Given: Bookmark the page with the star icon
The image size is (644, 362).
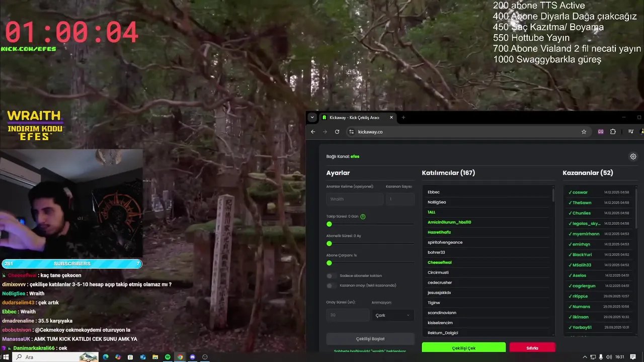Looking at the screenshot, I should point(584,132).
